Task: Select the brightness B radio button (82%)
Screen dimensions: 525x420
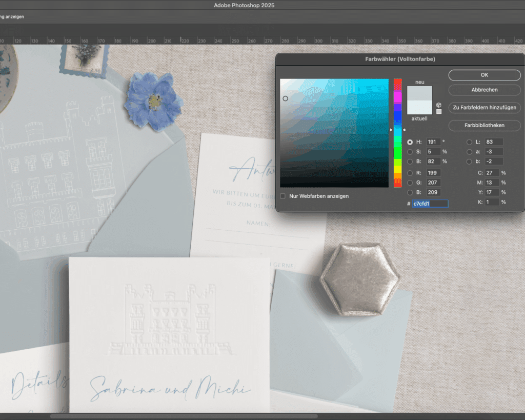Action: 410,162
